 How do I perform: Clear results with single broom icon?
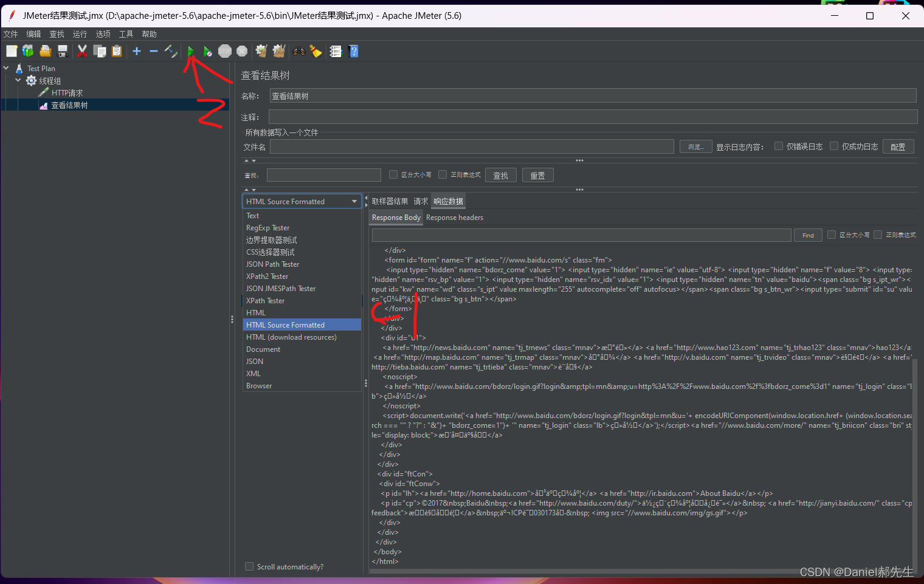click(261, 51)
